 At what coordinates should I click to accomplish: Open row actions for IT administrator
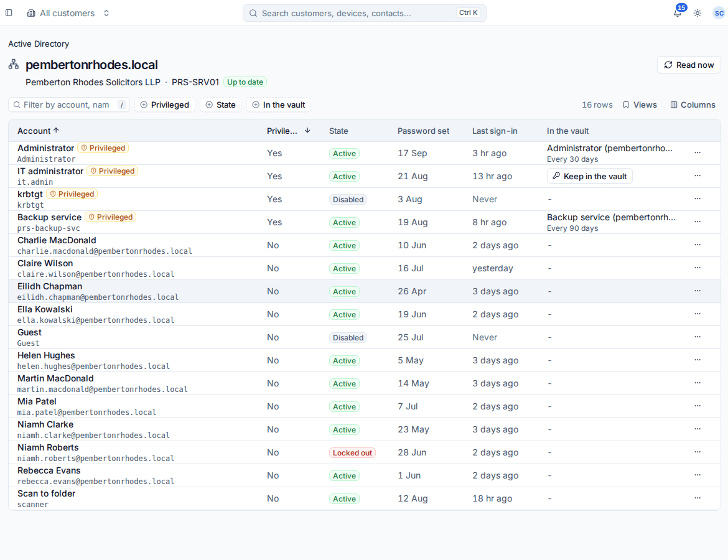click(698, 176)
